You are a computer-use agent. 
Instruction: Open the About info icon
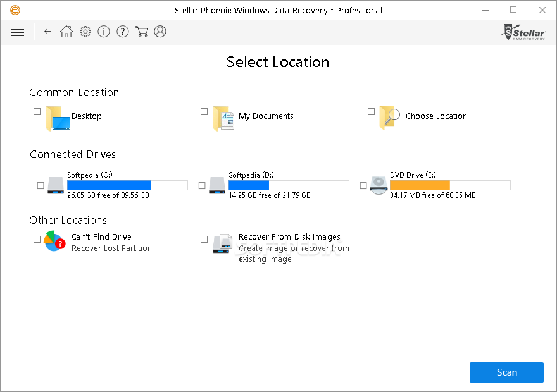(x=104, y=32)
